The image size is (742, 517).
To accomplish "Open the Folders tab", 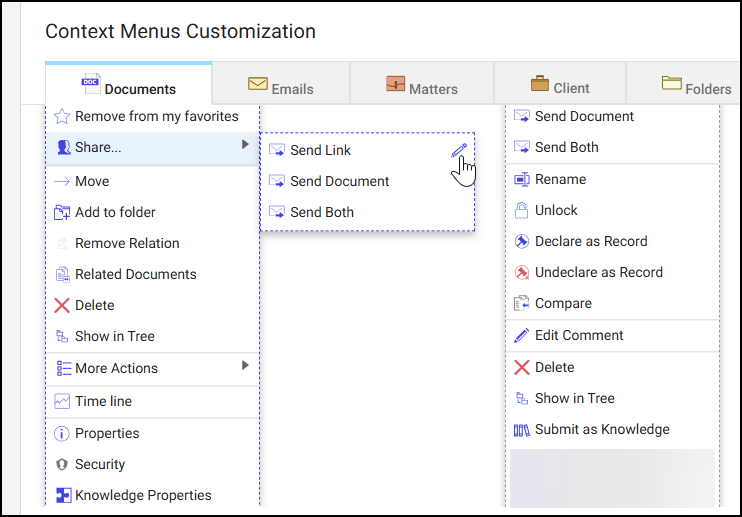I will (683, 84).
